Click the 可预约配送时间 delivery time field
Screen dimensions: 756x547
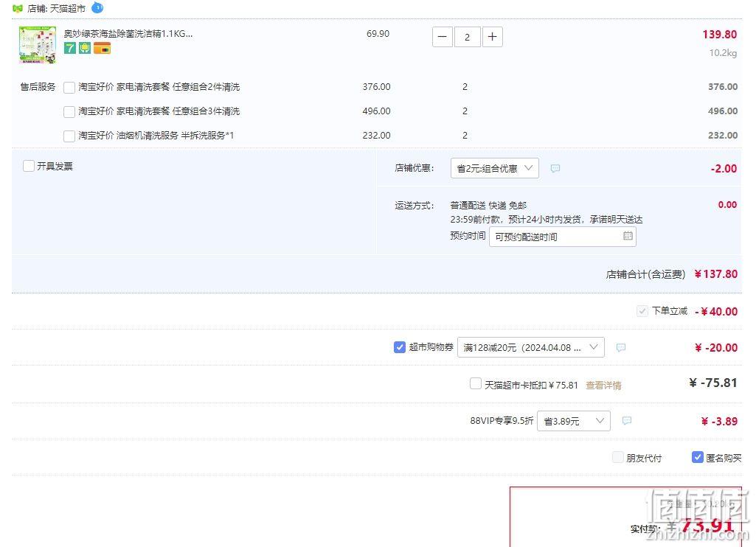coord(563,237)
